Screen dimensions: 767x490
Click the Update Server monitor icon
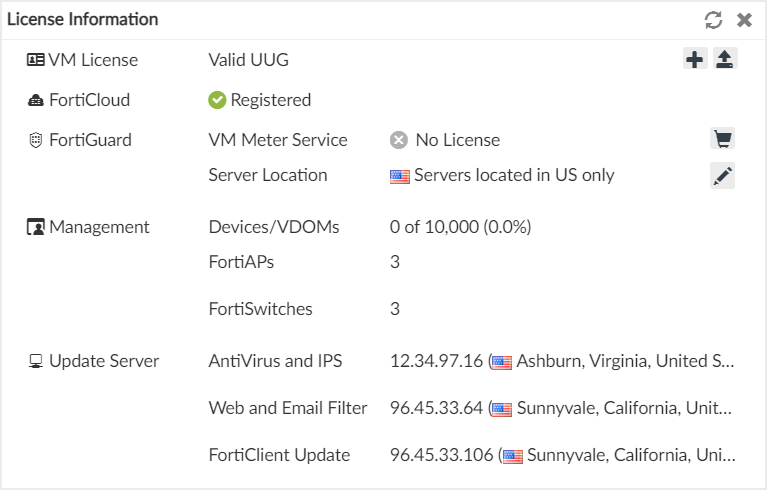[35, 361]
